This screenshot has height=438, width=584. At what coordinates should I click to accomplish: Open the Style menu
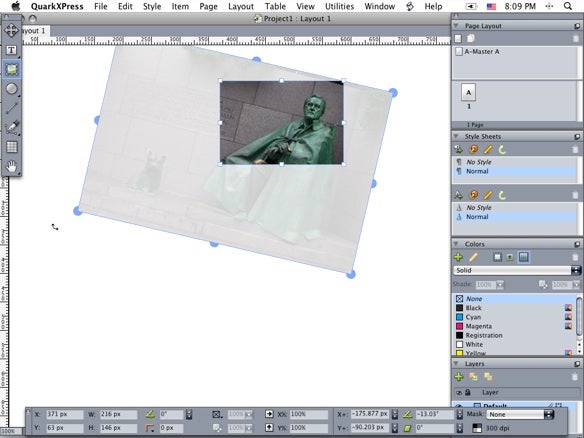click(152, 6)
